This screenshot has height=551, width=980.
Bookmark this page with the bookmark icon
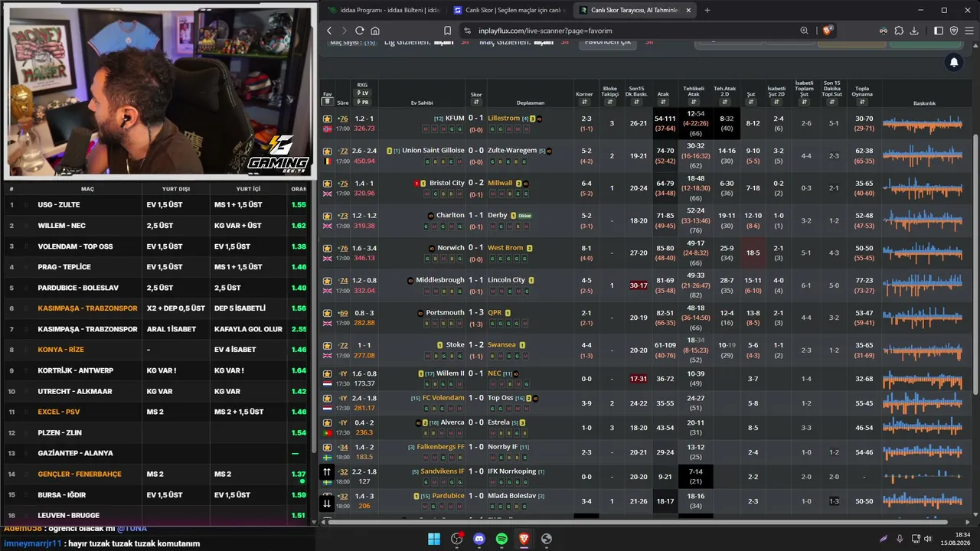[447, 31]
